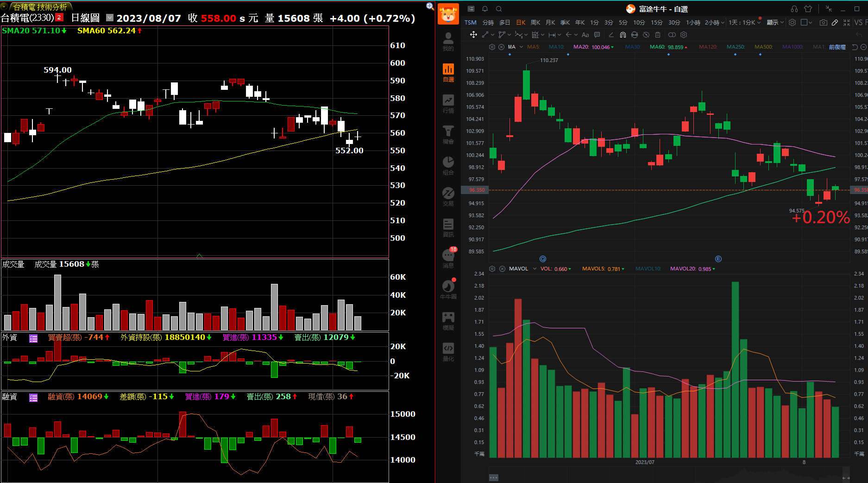This screenshot has width=868, height=483.
Task: Toggle the double-circle overlay switch in drawing bar
Action: (x=672, y=35)
